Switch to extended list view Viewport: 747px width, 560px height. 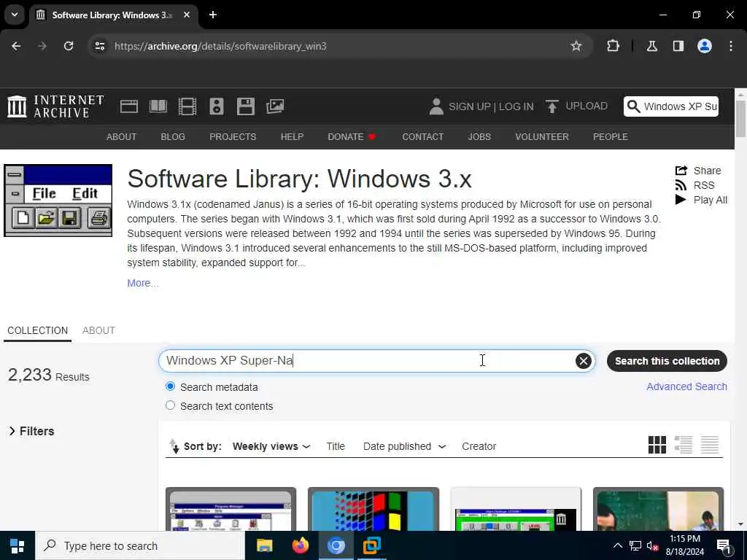683,445
